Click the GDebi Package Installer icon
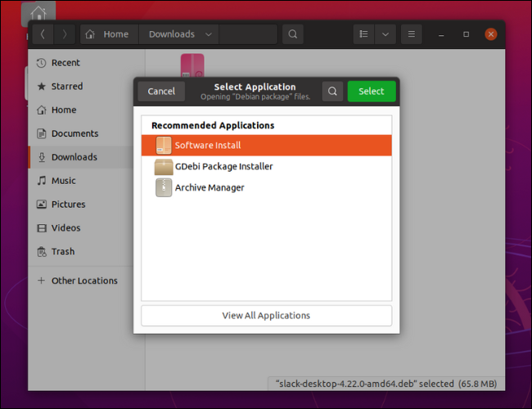 click(164, 167)
